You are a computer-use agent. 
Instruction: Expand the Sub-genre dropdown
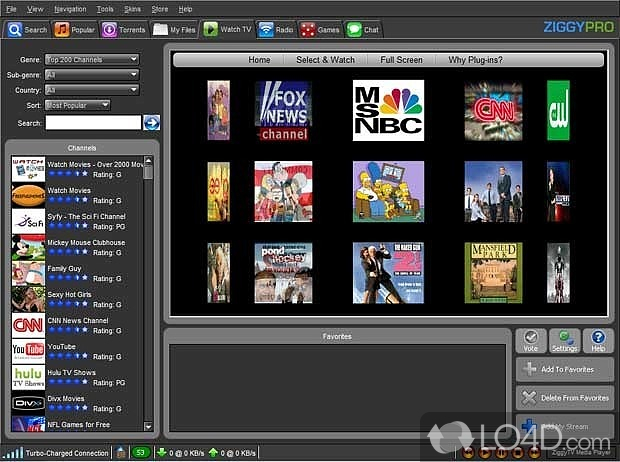[x=92, y=74]
